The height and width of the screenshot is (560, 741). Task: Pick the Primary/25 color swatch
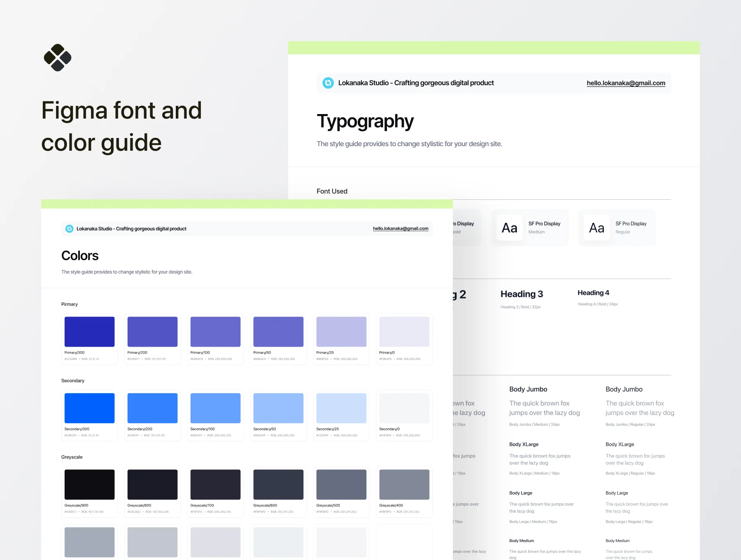[341, 331]
